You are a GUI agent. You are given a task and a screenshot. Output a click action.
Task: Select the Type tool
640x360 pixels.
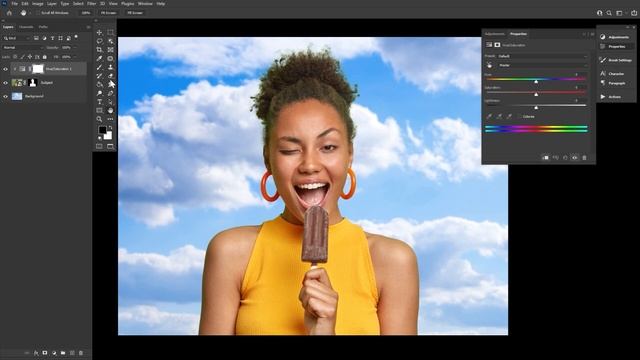(100, 102)
